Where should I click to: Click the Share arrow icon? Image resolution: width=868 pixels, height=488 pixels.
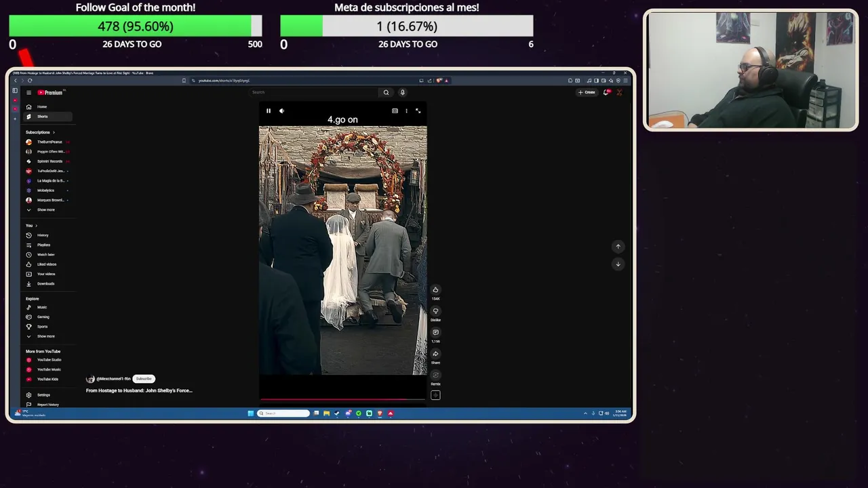point(435,354)
